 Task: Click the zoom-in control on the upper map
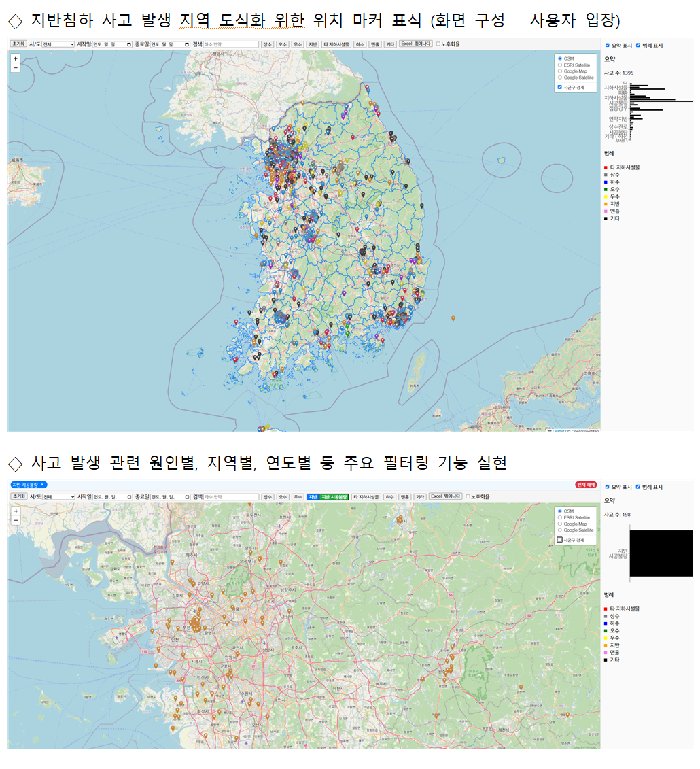15,58
